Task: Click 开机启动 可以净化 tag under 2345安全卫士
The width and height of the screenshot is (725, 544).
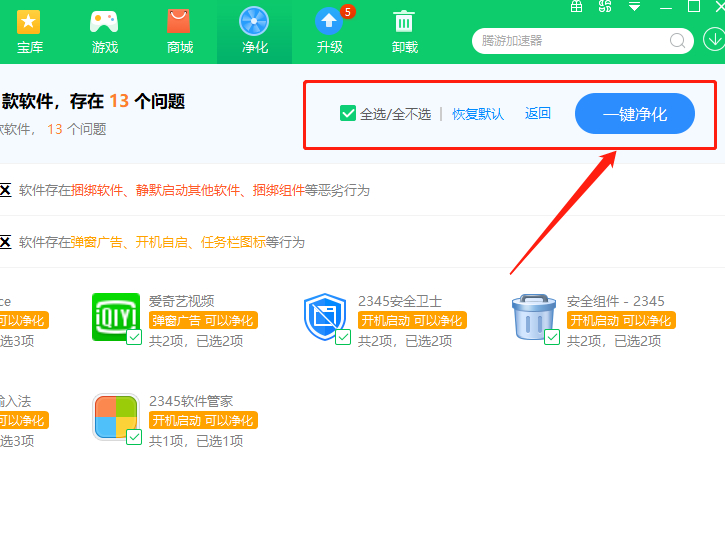Action: 412,320
